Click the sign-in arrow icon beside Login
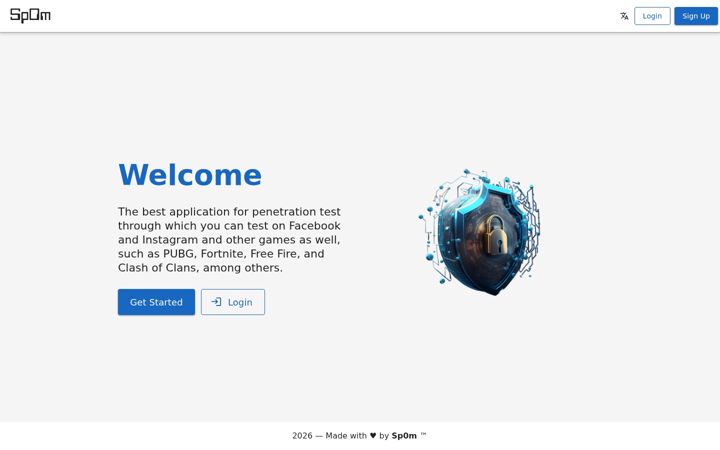Screen dimensions: 720x450 tap(216, 302)
